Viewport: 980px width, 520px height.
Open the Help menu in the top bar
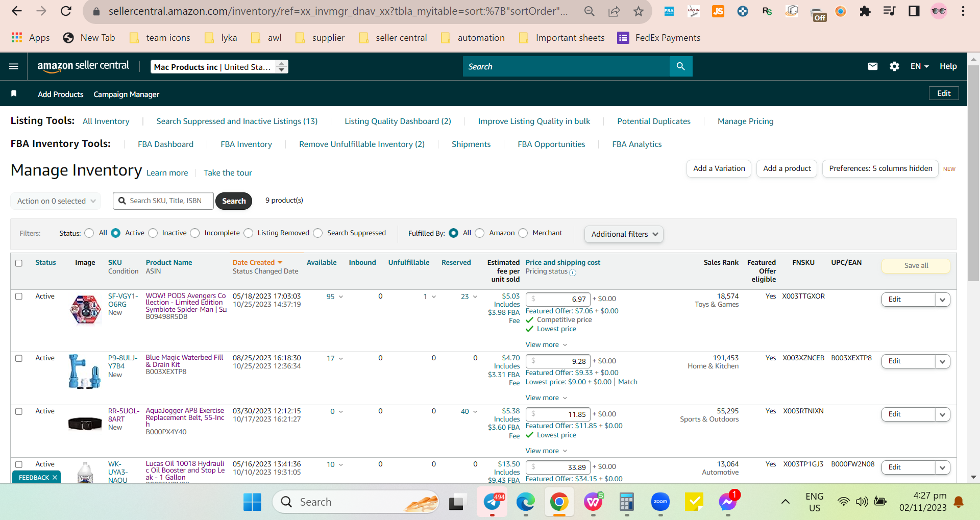948,66
